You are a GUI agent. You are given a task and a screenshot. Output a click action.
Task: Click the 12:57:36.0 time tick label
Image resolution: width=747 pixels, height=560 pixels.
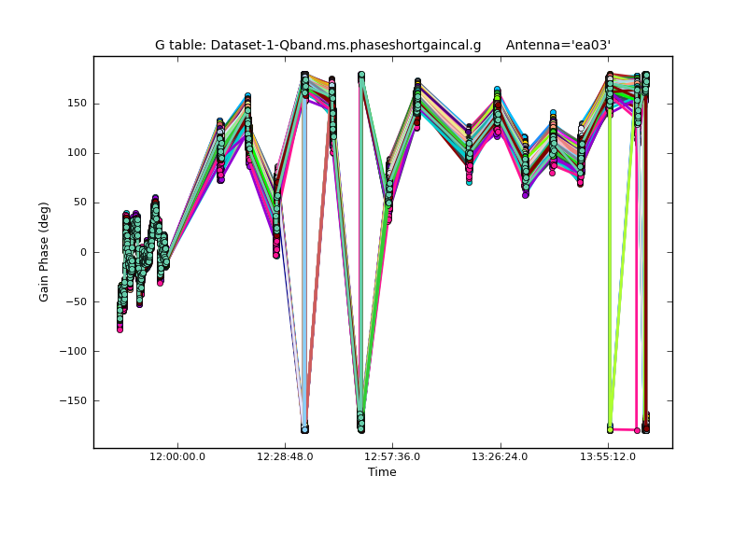pos(392,456)
